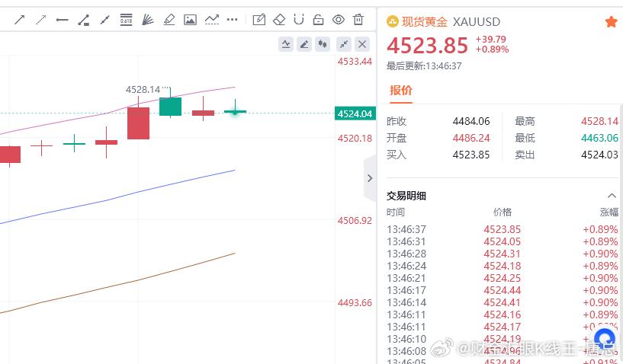Select the Fibonacci 0.618 retracement tool
Viewport: 623px width, 364px height.
pyautogui.click(x=126, y=19)
